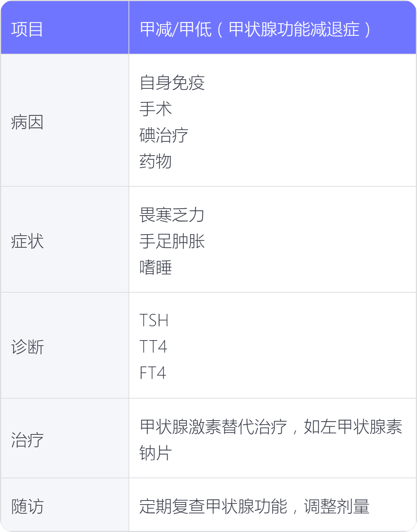Select the 自身免疫 text line

[x=172, y=83]
